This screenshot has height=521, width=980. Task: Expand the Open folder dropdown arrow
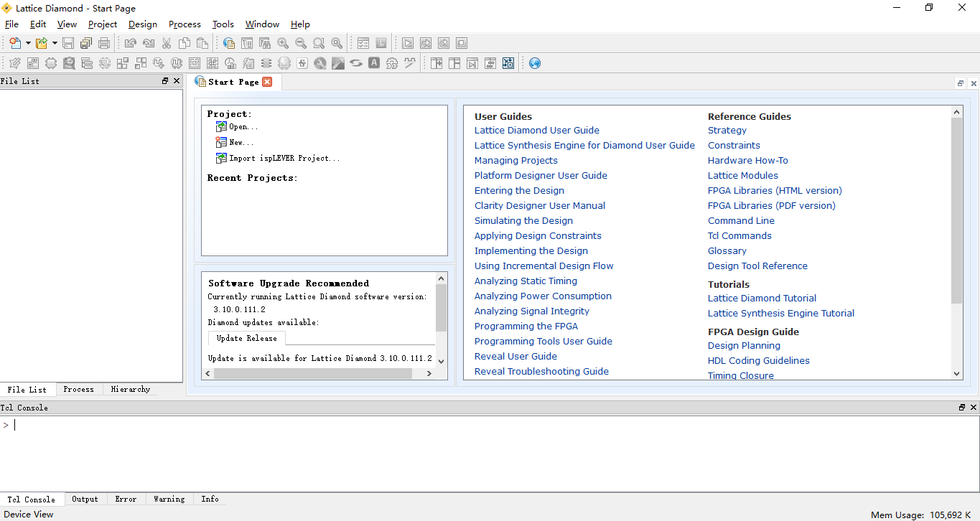[55, 43]
